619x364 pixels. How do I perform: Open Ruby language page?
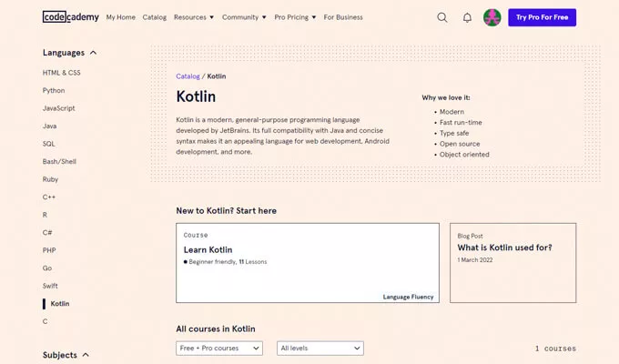point(51,179)
